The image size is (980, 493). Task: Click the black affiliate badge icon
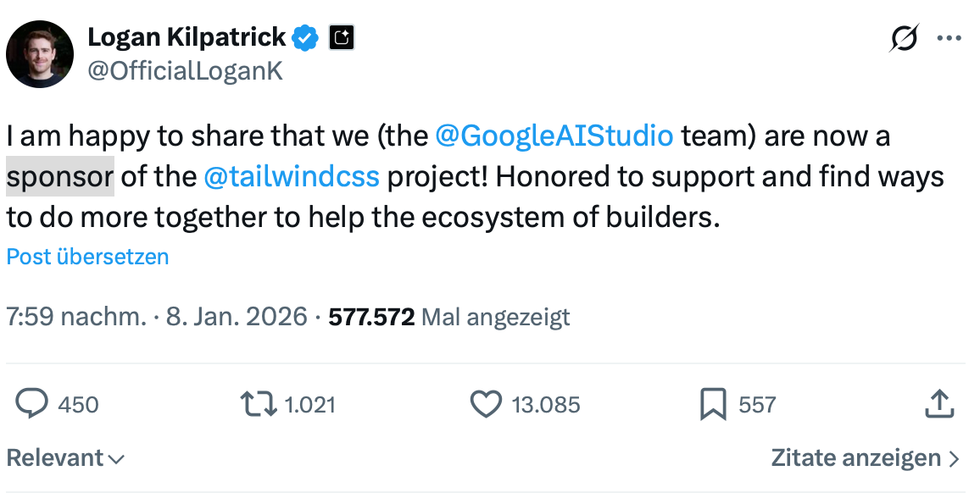click(341, 38)
